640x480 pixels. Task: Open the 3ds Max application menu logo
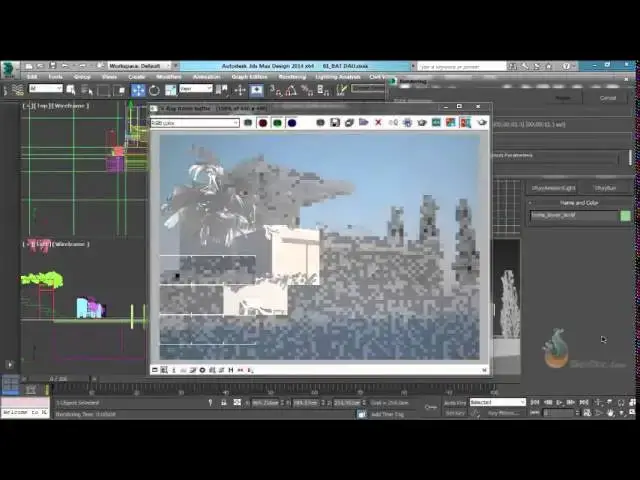[9, 69]
